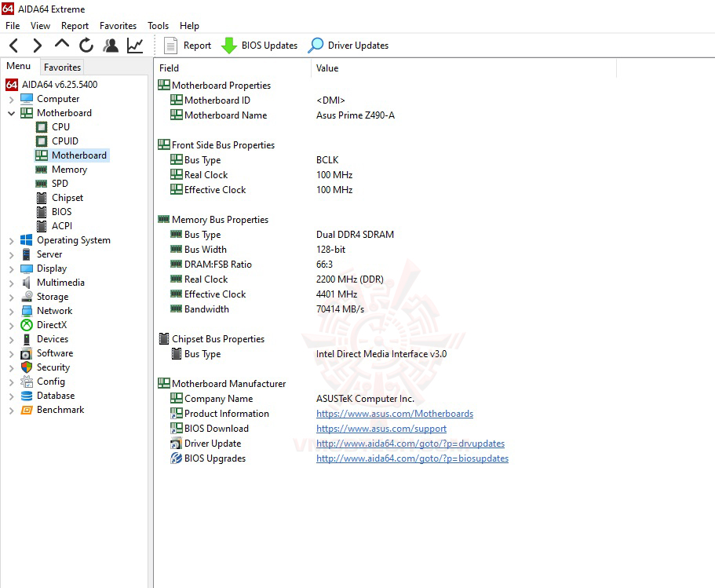The height and width of the screenshot is (588, 715).
Task: Expand the Server tree node
Action: [x=12, y=254]
